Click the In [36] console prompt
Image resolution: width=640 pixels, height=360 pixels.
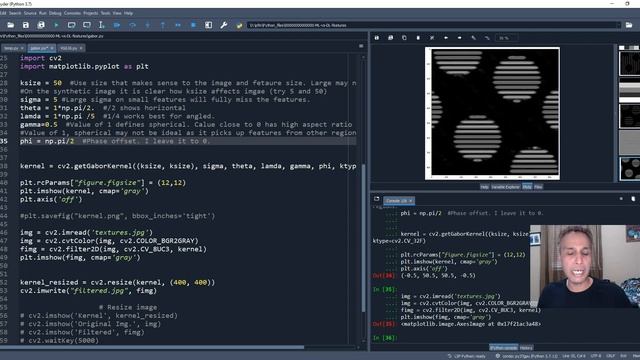[384, 338]
